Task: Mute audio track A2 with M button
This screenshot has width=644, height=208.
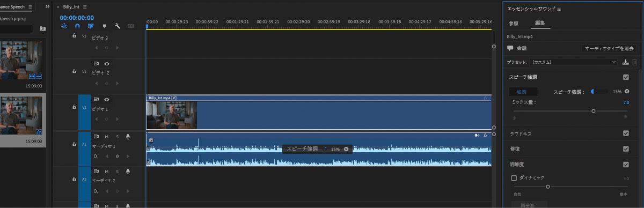Action: (107, 171)
